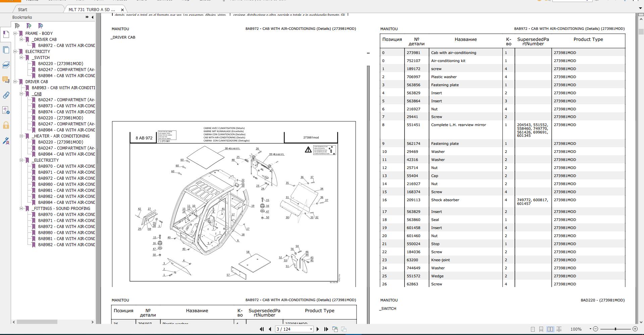The width and height of the screenshot is (644, 335).
Task: Go to the last page
Action: click(x=326, y=329)
